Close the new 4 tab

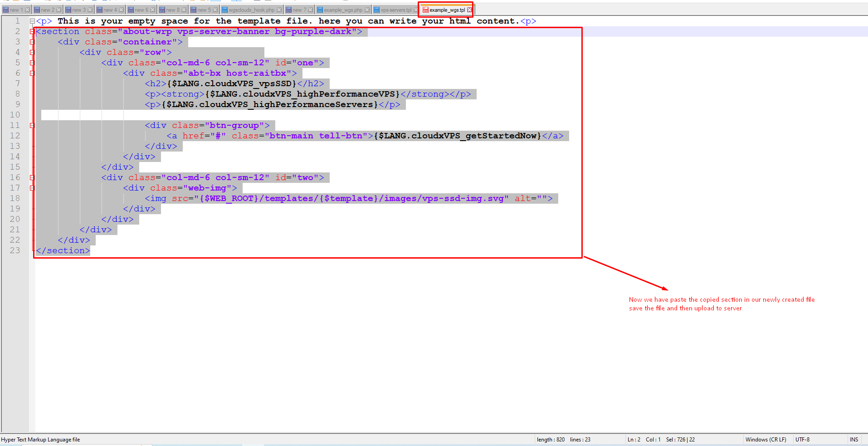[x=121, y=10]
